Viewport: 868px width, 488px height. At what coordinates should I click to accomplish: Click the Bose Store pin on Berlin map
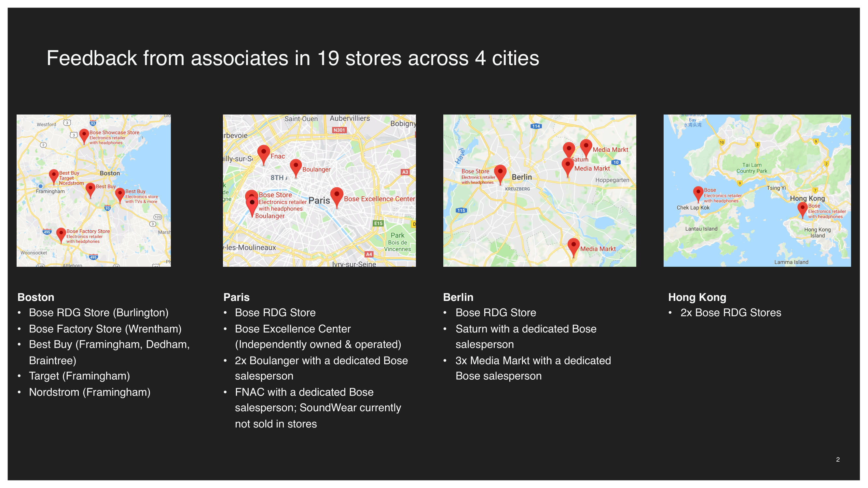pyautogui.click(x=500, y=174)
